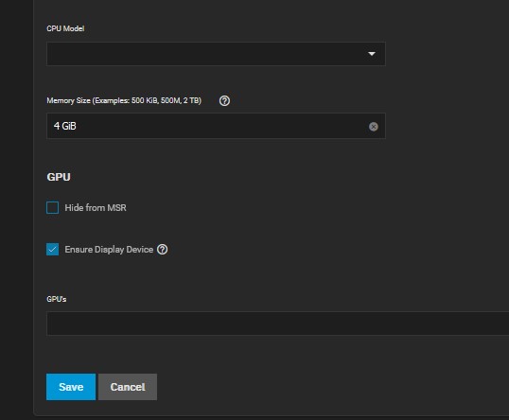The width and height of the screenshot is (509, 420).
Task: Open the GPU's selection dropdown
Action: 278,324
